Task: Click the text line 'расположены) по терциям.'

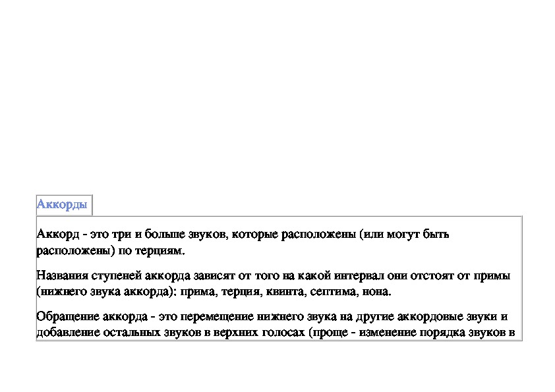Action: tap(111, 251)
